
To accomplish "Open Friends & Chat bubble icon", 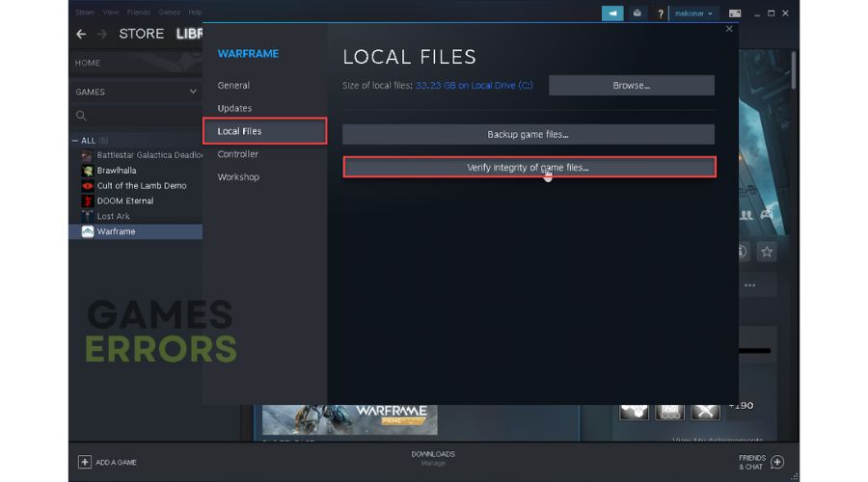I will 777,462.
